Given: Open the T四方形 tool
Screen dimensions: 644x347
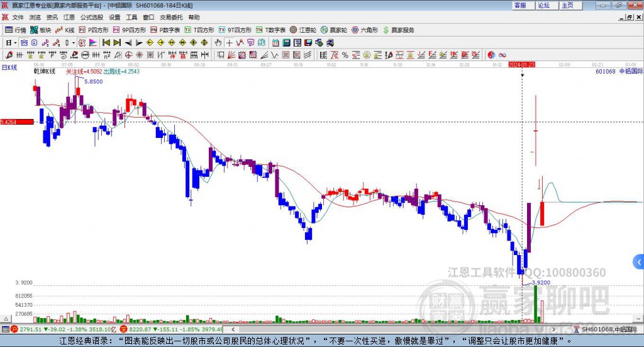Looking at the screenshot, I should 199,30.
